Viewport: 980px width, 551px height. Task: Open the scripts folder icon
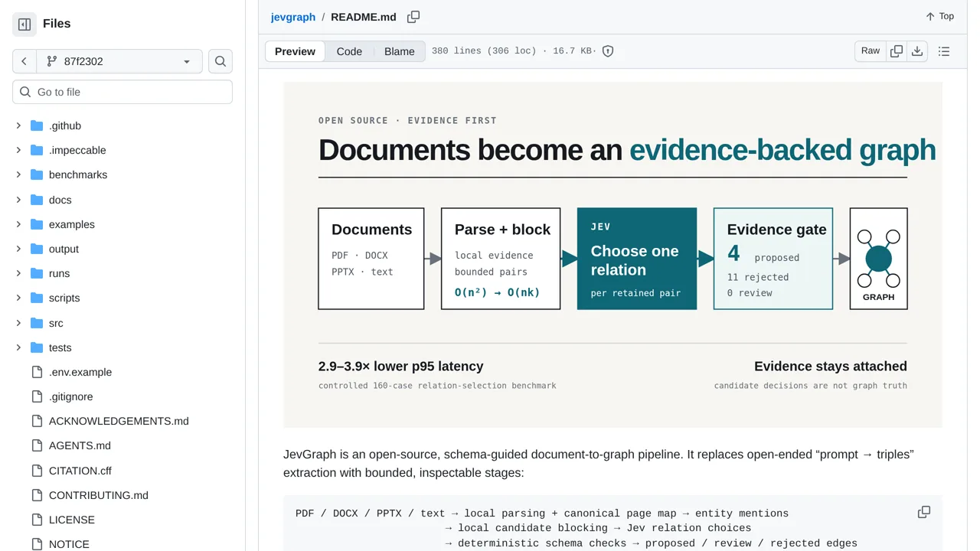pyautogui.click(x=37, y=298)
